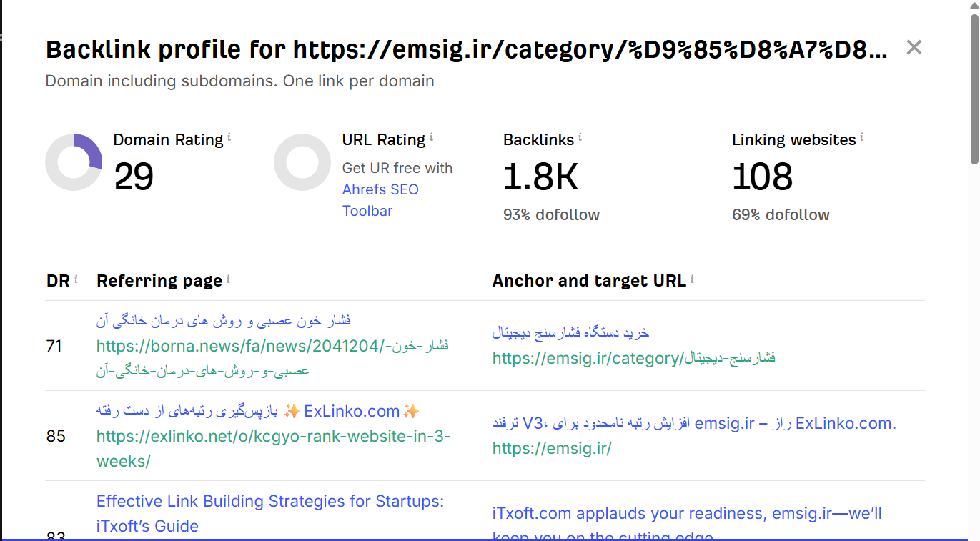
Task: Click the Domain Rating donut chart
Action: [74, 162]
